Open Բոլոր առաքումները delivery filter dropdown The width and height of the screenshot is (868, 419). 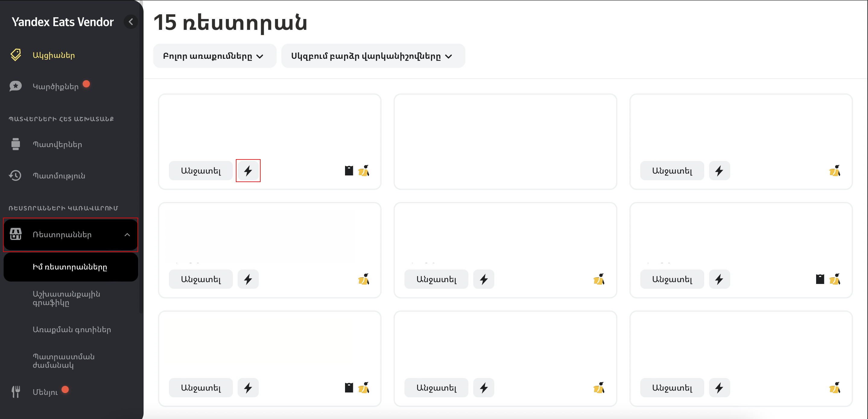213,56
